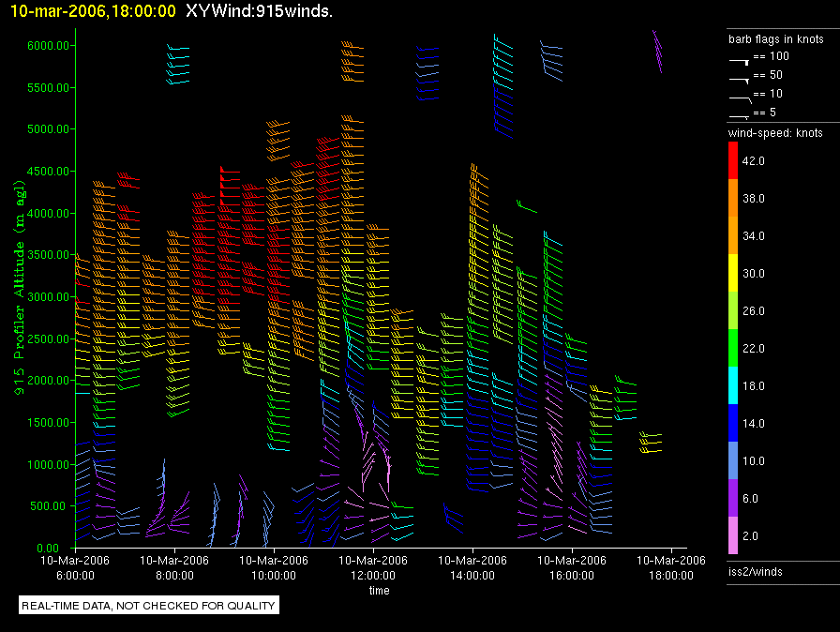Image resolution: width=840 pixels, height=632 pixels.
Task: Click the real-time data quality notice
Action: click(149, 605)
